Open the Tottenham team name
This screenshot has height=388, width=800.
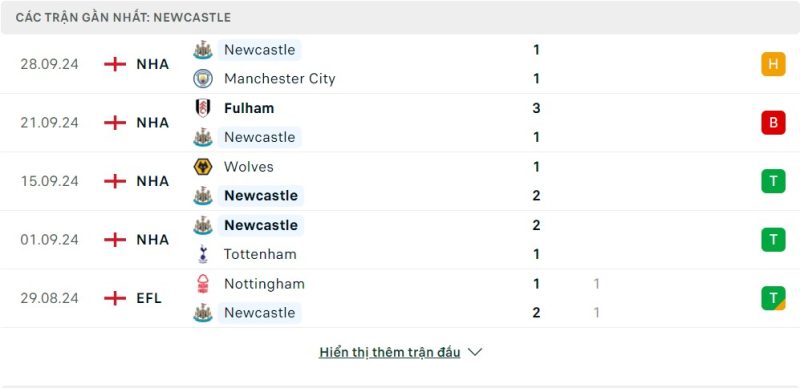click(x=260, y=254)
